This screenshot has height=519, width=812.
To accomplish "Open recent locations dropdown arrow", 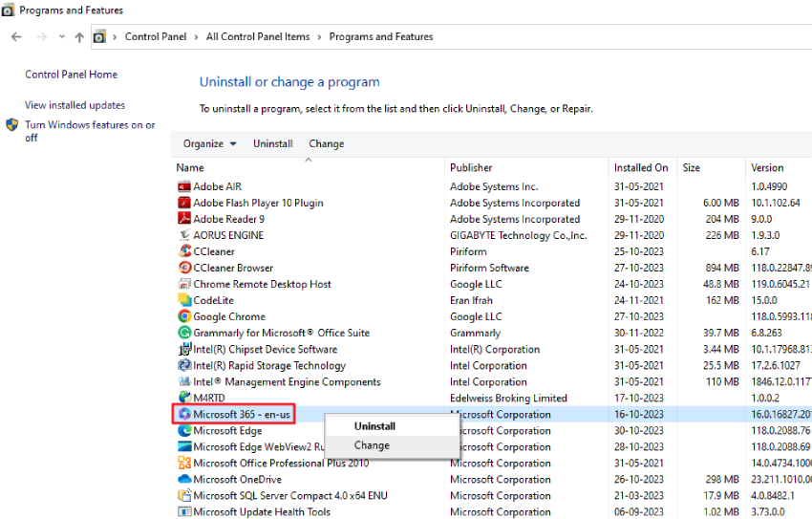I will (62, 37).
